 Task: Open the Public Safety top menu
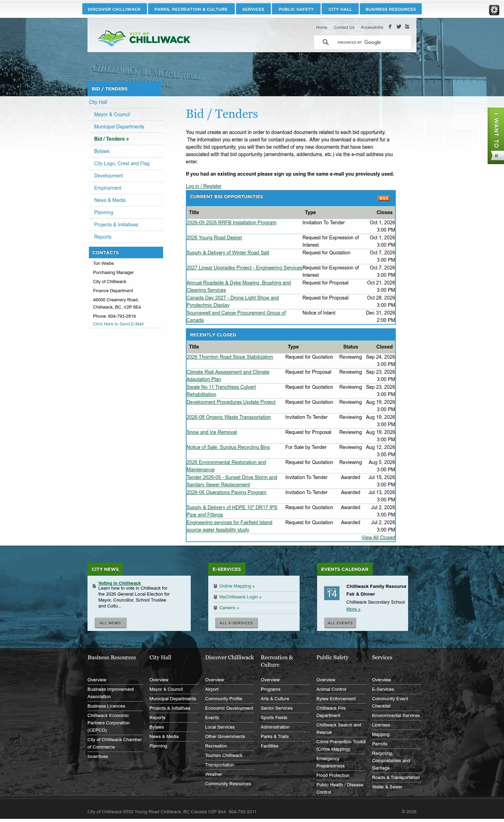pyautogui.click(x=296, y=9)
